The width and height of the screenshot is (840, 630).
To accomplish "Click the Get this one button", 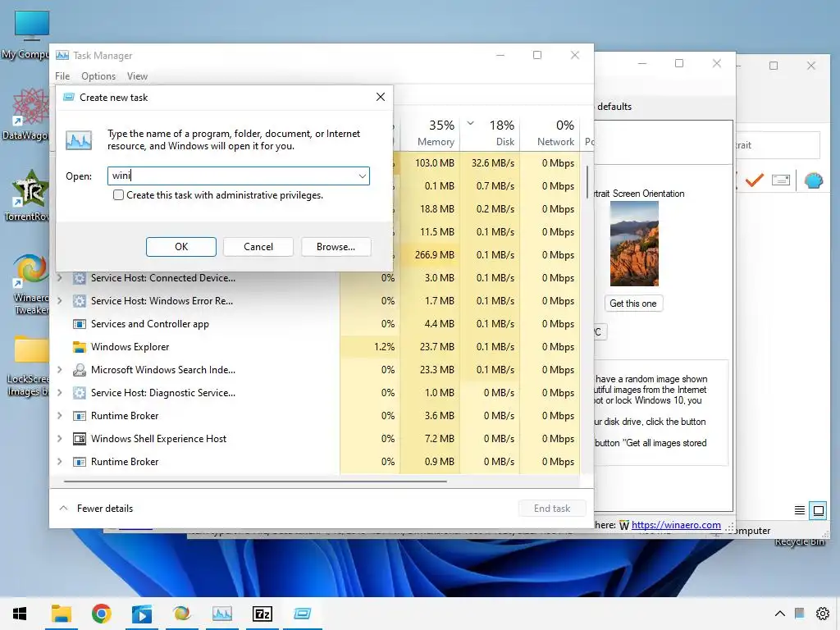I will [x=632, y=304].
